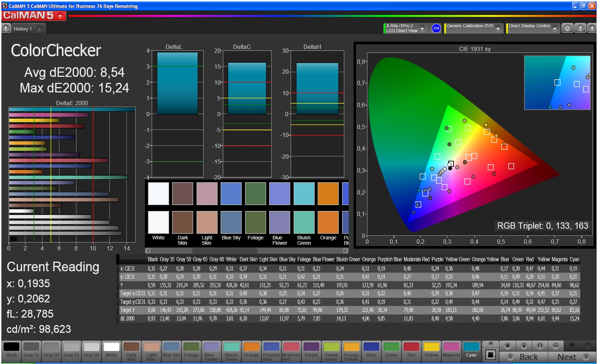Select the Light Skin patch in bottom strip
The height and width of the screenshot is (364, 598).
coord(151,351)
